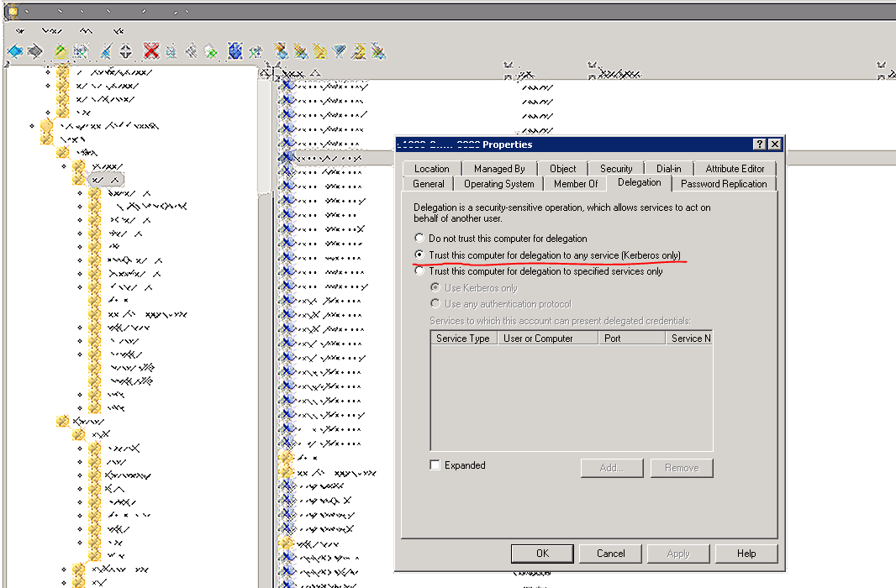Open the Password Replication tab
This screenshot has height=588, width=896.
click(724, 184)
